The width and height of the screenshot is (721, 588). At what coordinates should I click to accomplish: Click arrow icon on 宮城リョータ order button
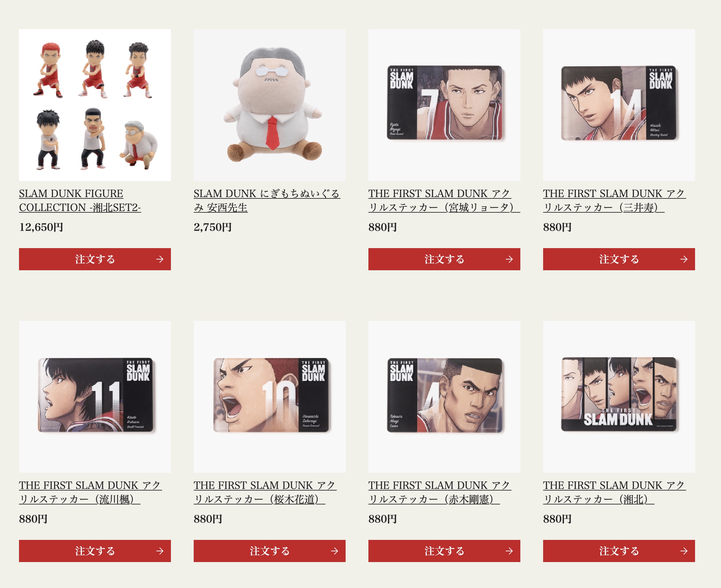(509, 260)
